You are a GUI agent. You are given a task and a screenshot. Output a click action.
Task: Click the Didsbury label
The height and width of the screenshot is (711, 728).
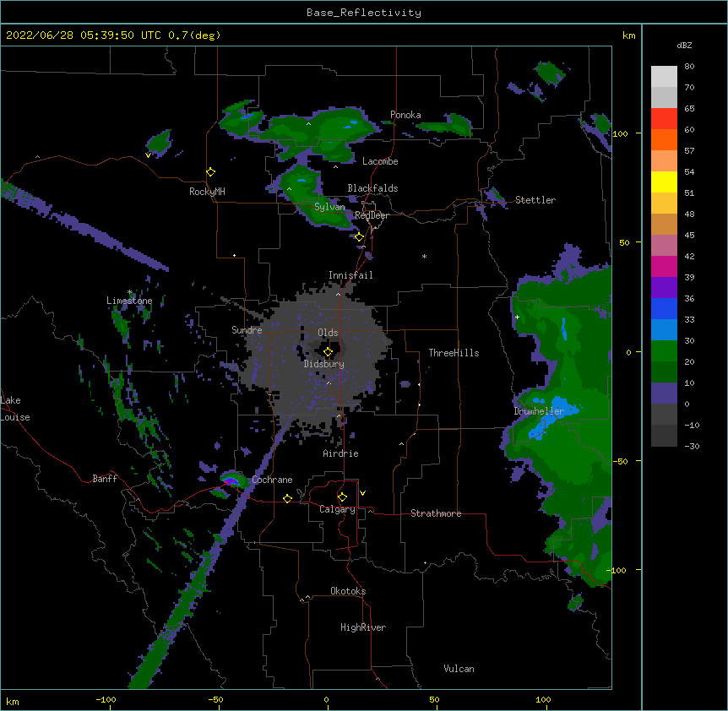324,364
